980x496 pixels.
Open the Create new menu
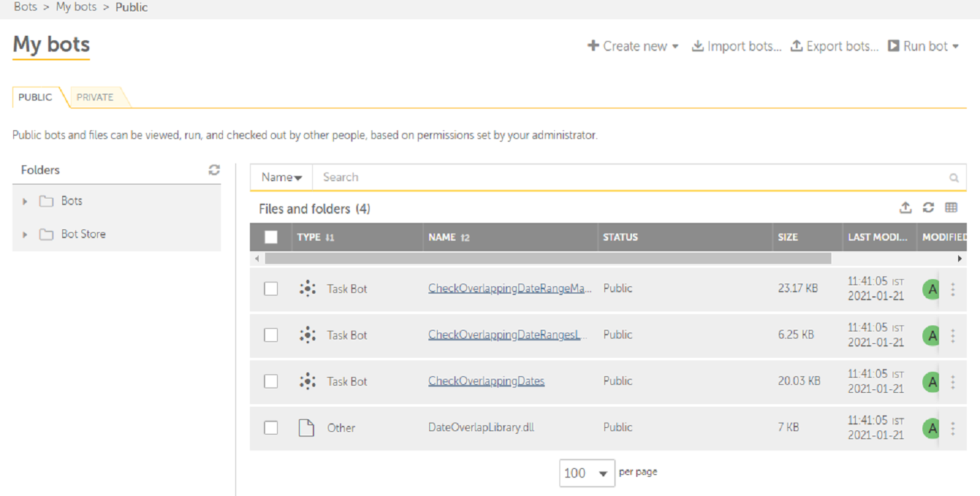pos(633,46)
